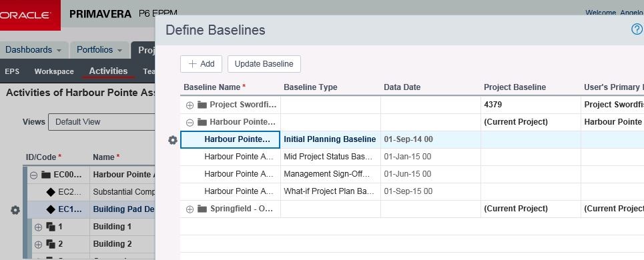
Task: Click the EC2 milestone diamond icon
Action: (x=51, y=191)
